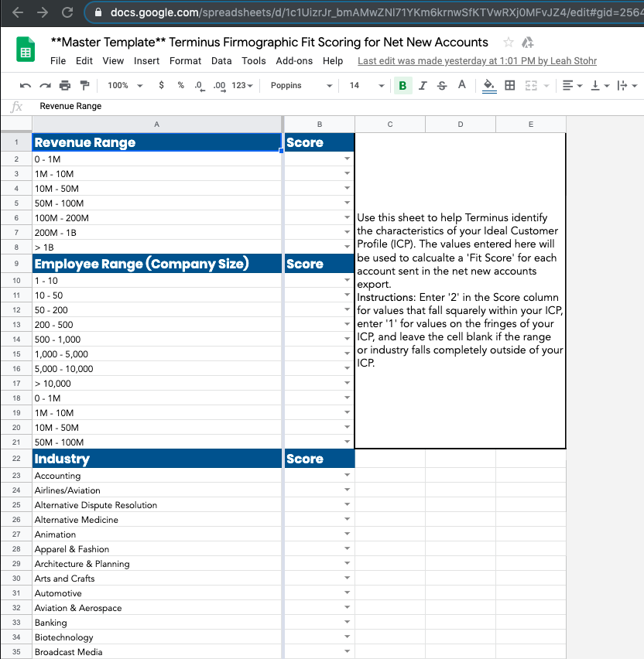Open vertical align options
Screen dimensions: 644x659
tap(600, 86)
